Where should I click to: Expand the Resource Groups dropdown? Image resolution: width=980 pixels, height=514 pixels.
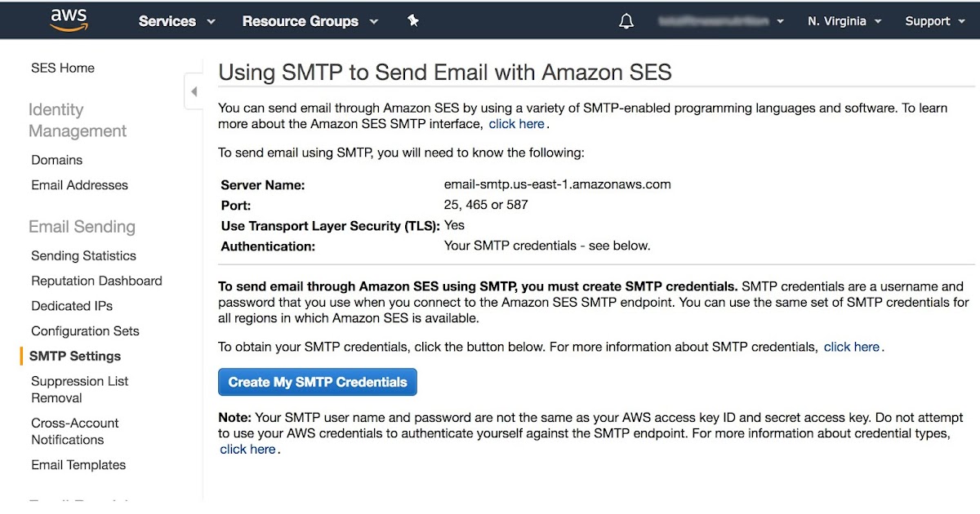[x=302, y=20]
